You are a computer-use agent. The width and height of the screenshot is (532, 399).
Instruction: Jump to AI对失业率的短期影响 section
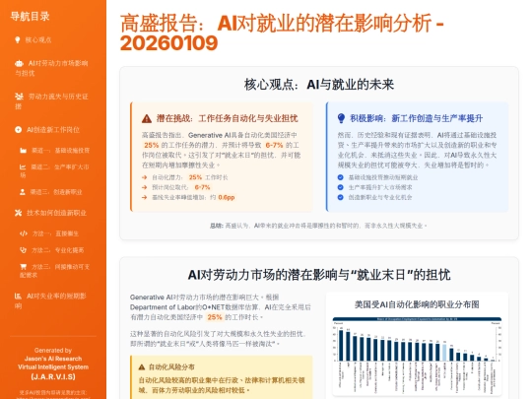50,300
